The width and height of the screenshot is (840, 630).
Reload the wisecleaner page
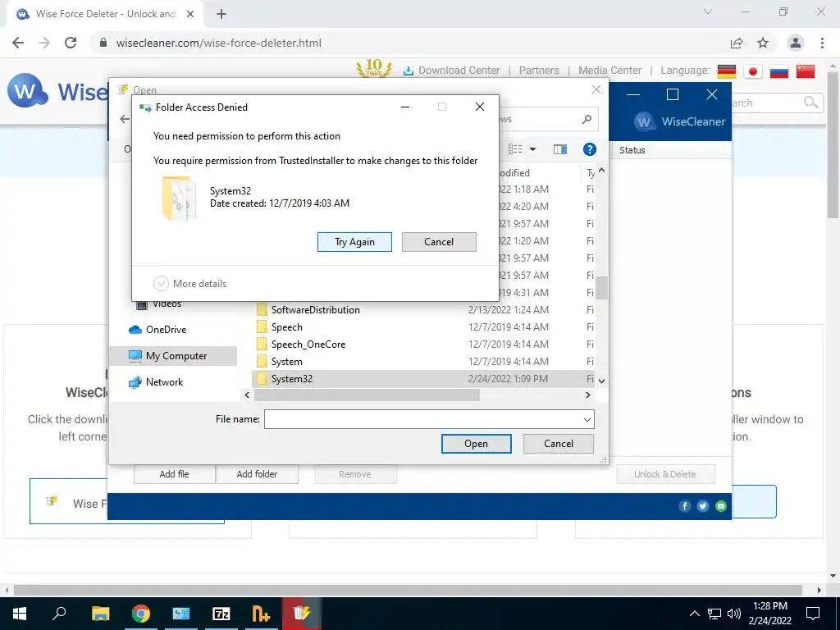click(71, 43)
